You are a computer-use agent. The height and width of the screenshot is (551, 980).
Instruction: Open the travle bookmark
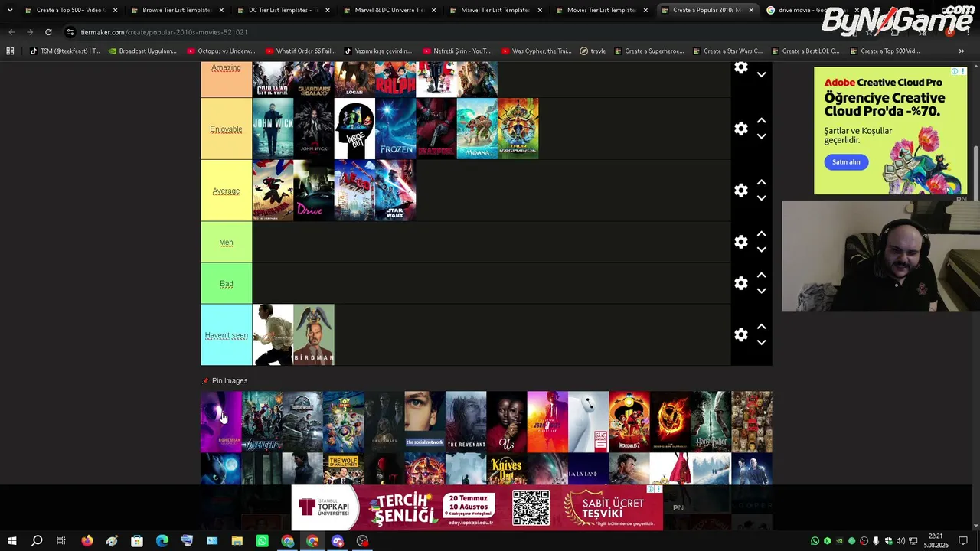(x=593, y=51)
